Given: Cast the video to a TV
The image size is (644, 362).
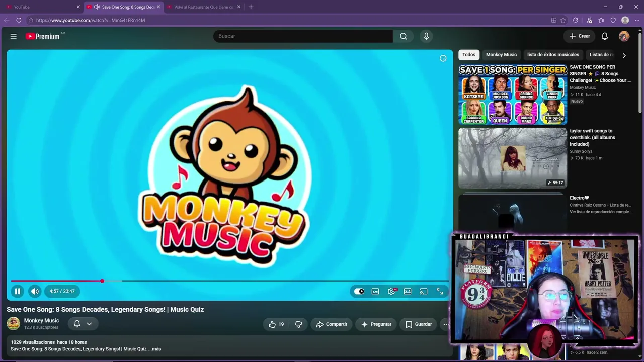Looking at the screenshot, I should (x=424, y=291).
